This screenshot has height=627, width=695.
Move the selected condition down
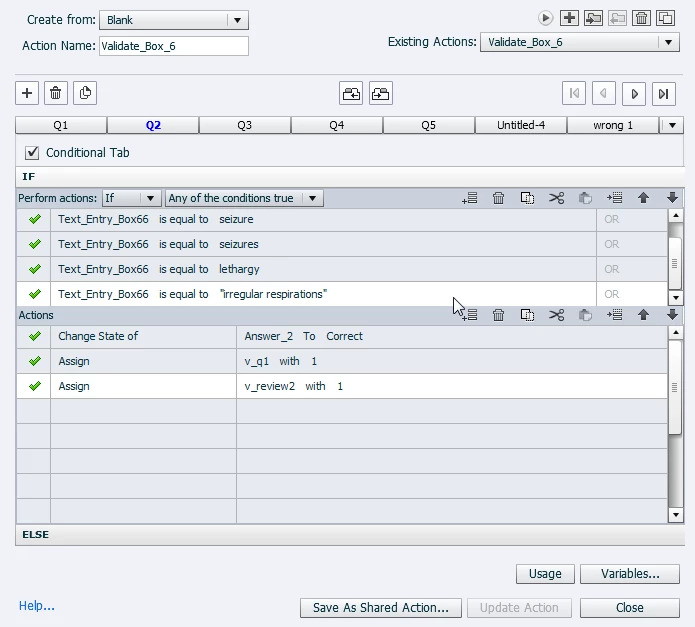[x=672, y=198]
